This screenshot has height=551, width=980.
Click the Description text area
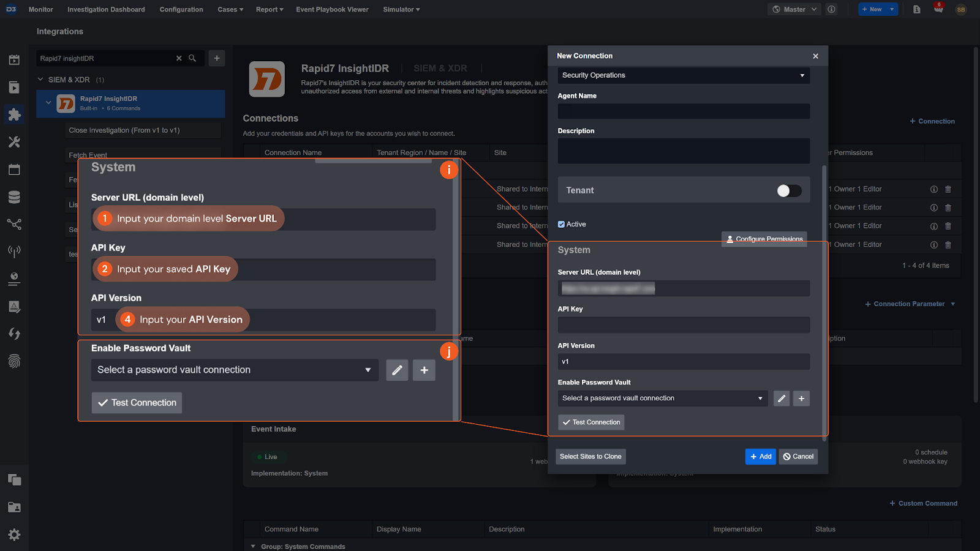tap(684, 151)
